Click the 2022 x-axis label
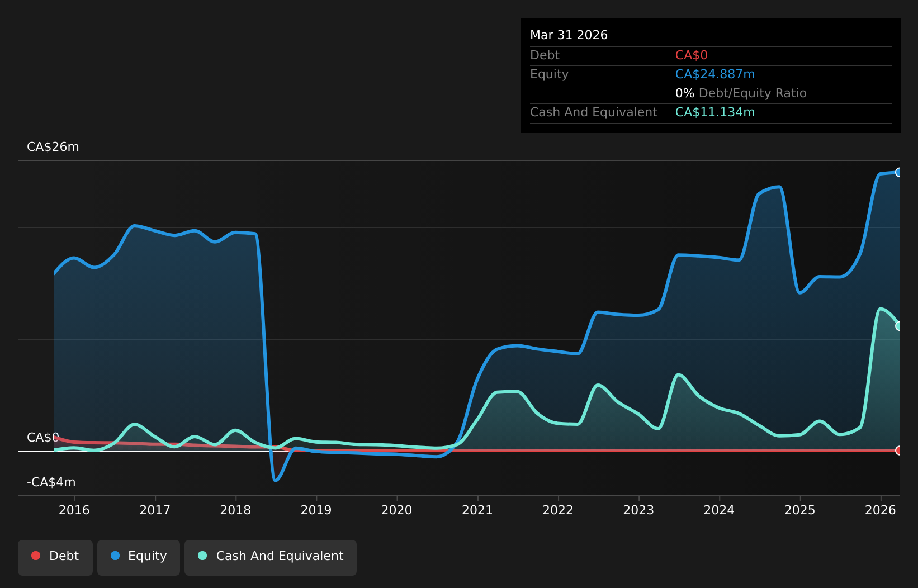 558,510
